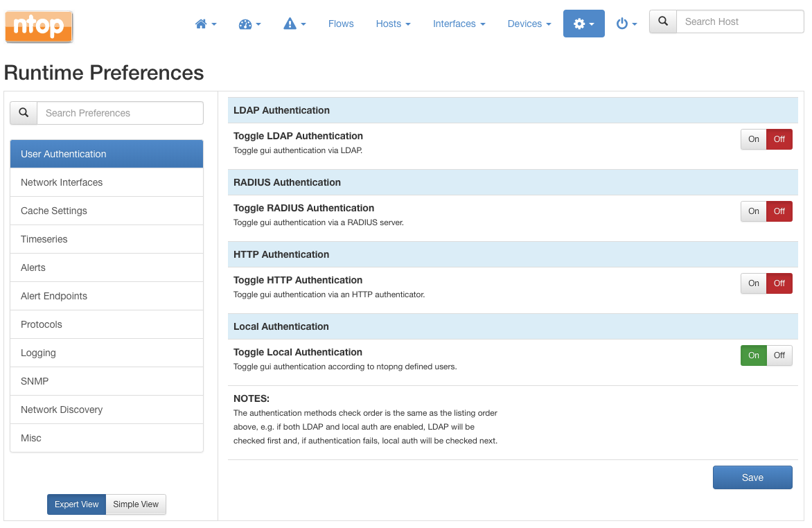Click the Toggle LDAP Authentication label
Viewport: 812px width, 528px height.
tap(298, 136)
